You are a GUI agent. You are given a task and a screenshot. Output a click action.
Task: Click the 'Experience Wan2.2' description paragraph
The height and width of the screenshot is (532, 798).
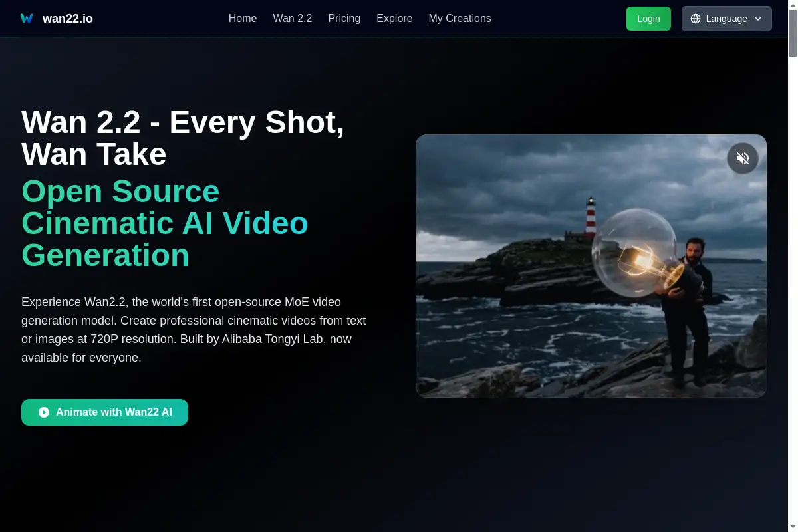[194, 330]
